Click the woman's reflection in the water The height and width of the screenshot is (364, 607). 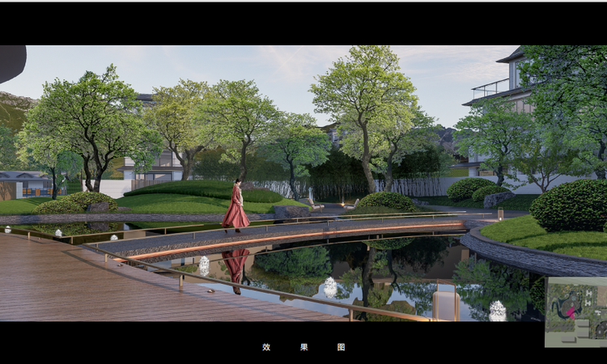coord(236,267)
